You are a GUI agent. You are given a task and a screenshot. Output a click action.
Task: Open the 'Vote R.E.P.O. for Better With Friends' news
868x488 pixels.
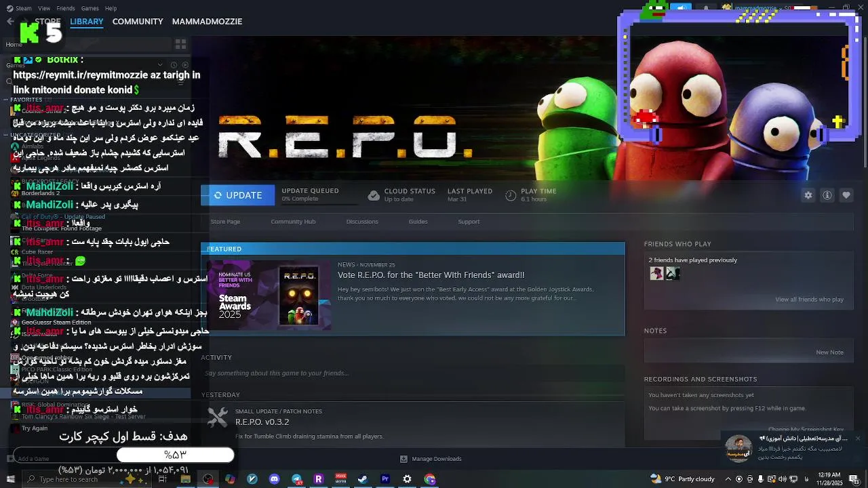coord(431,275)
